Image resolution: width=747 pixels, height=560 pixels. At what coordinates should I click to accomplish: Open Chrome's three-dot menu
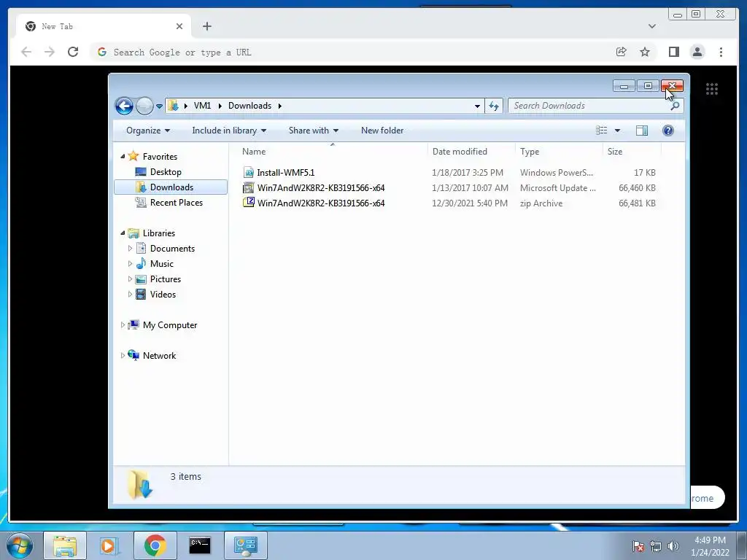click(x=721, y=52)
